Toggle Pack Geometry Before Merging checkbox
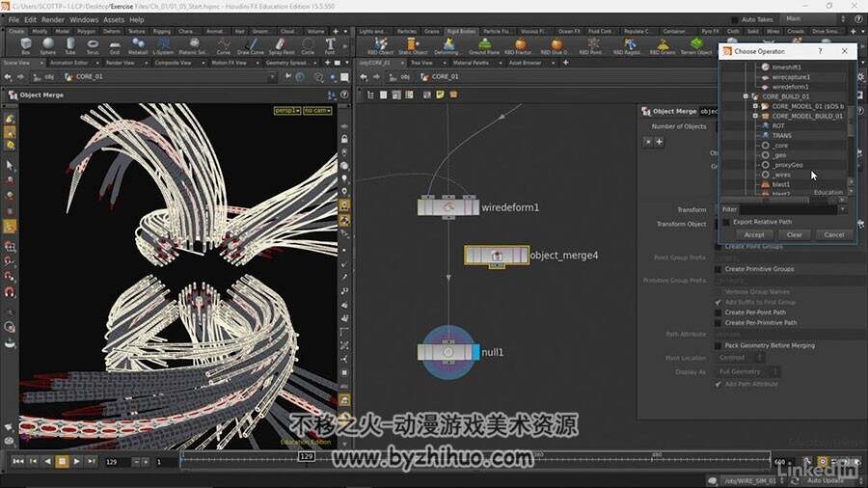Image resolution: width=868 pixels, height=488 pixels. click(718, 345)
